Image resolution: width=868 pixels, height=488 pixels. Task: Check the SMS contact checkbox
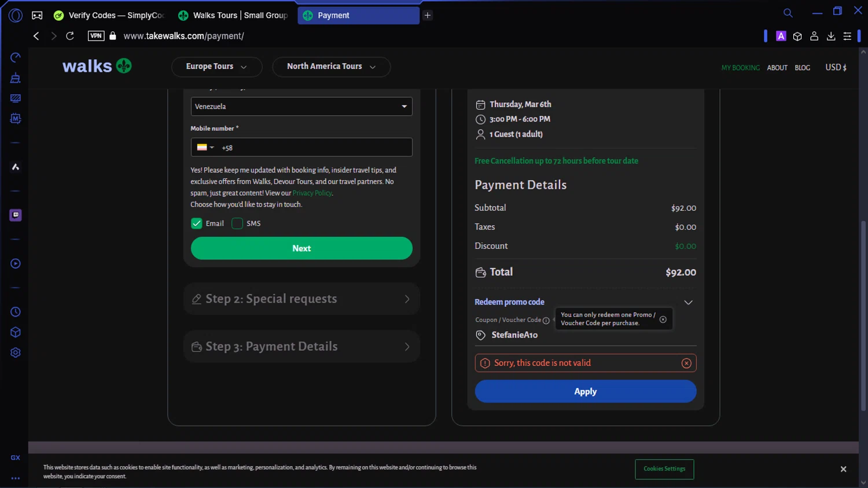coord(237,223)
